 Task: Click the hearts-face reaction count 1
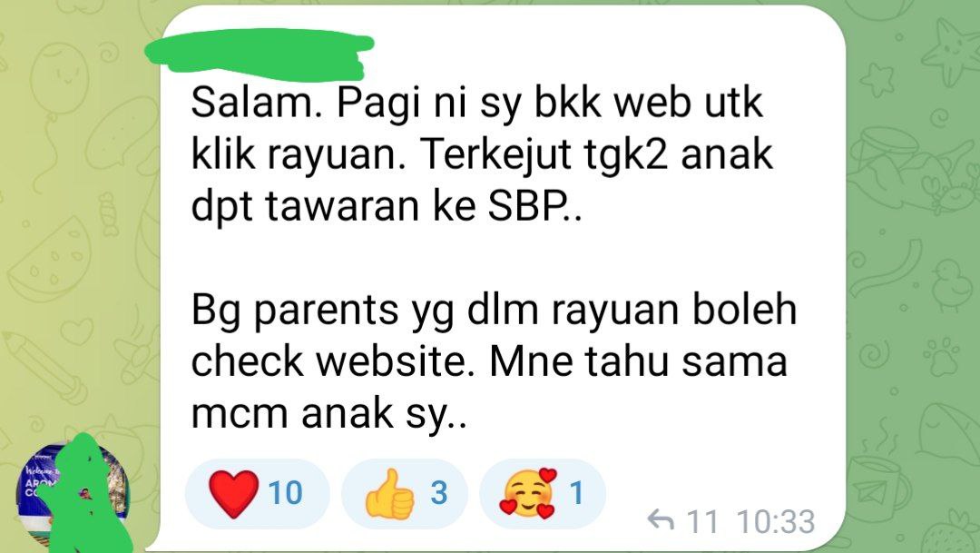coord(576,493)
